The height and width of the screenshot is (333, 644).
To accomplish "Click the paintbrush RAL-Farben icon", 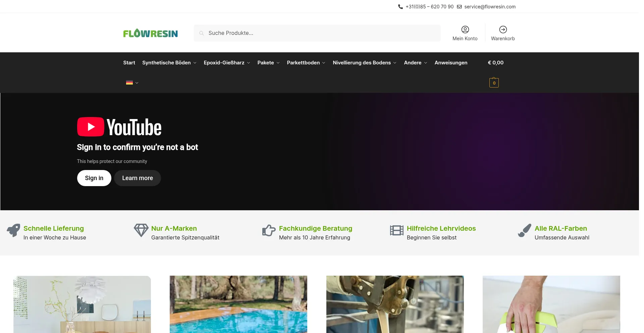I will pos(525,230).
